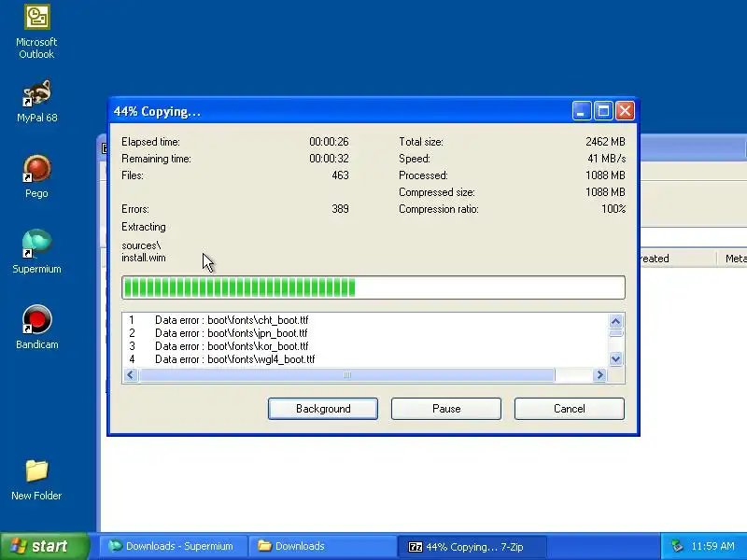Open the Microsoft Outlook desktop icon
747x560 pixels.
pos(36,32)
